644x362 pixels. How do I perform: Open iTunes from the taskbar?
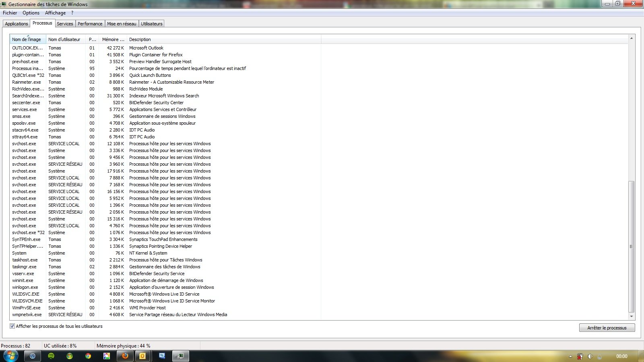[33, 356]
